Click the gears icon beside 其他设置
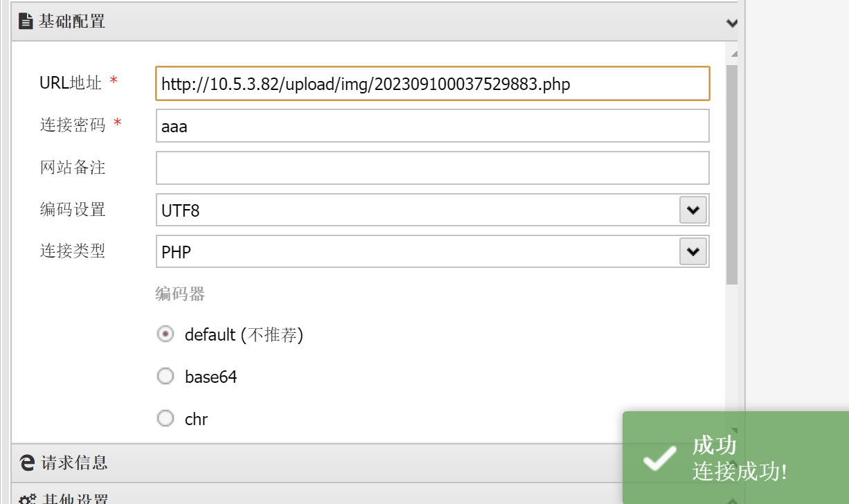This screenshot has width=849, height=504. pyautogui.click(x=27, y=498)
